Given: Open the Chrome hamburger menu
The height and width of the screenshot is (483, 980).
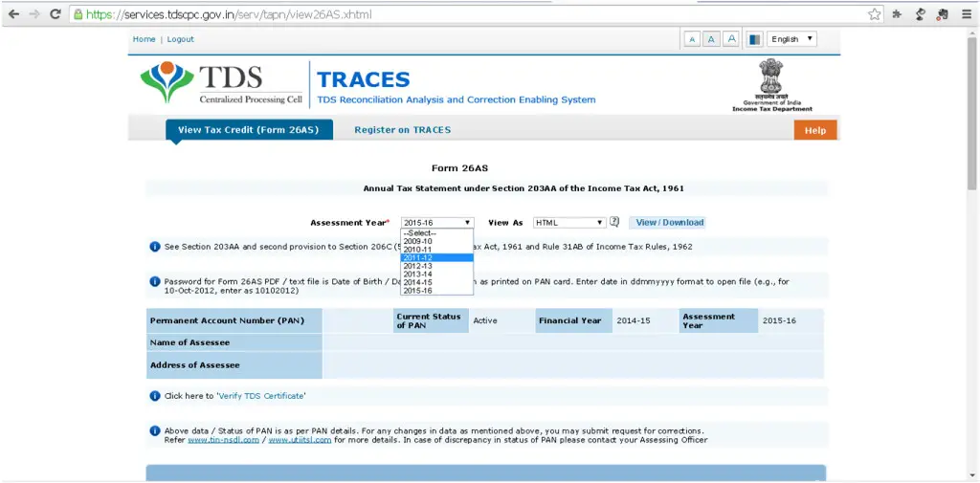Looking at the screenshot, I should pyautogui.click(x=967, y=14).
